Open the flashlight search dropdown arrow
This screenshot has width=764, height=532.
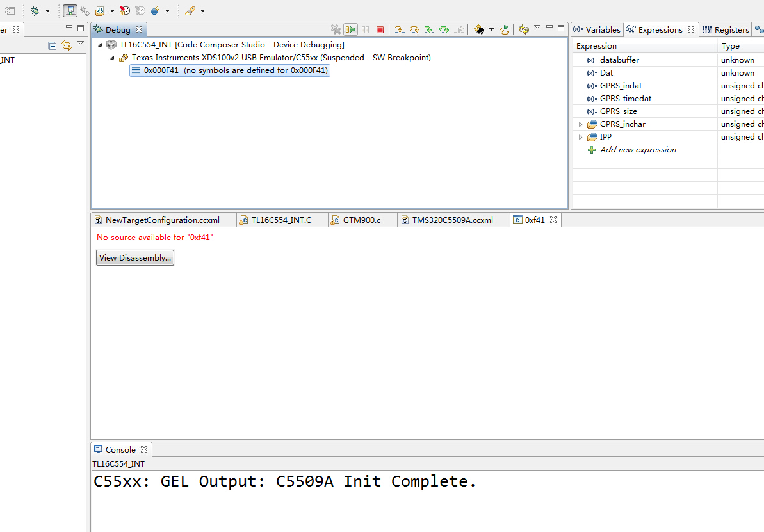[203, 11]
